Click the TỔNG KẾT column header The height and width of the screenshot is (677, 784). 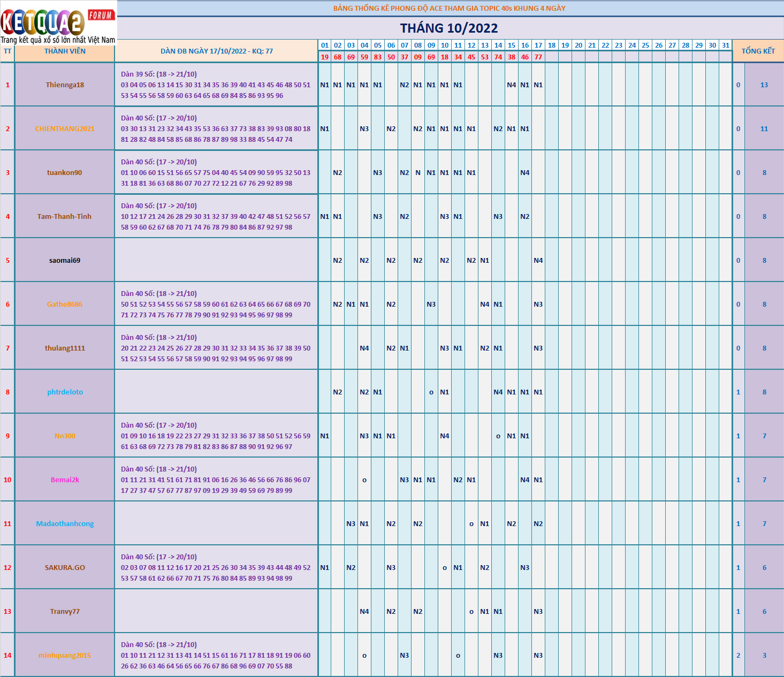point(758,51)
